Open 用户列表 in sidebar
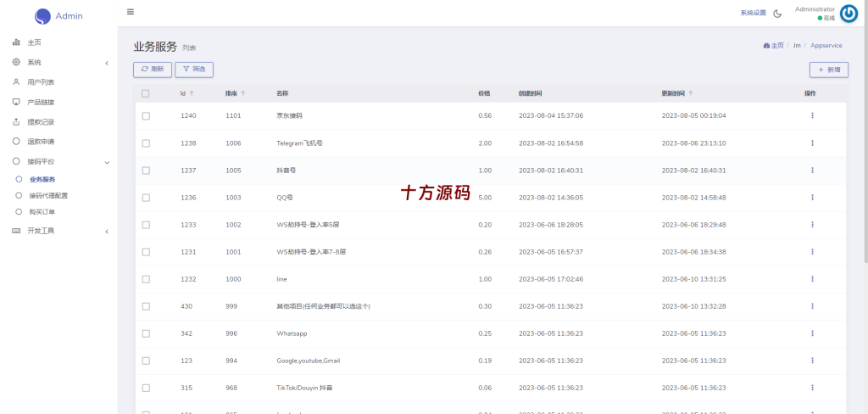868x414 pixels. click(x=41, y=82)
